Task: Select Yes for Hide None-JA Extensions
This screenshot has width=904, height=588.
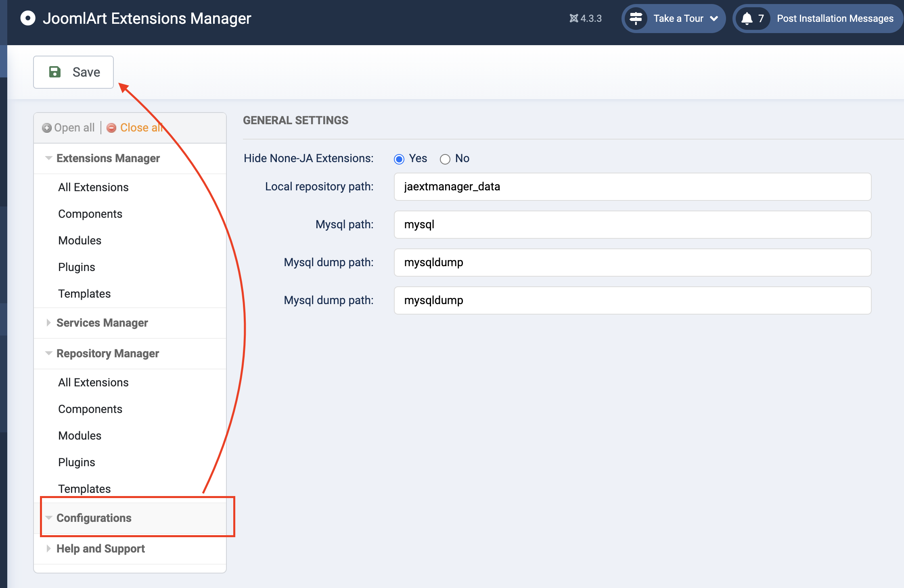Action: [x=399, y=159]
